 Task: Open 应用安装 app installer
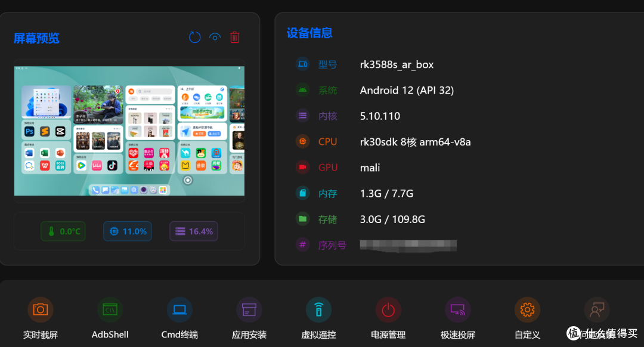pyautogui.click(x=249, y=309)
